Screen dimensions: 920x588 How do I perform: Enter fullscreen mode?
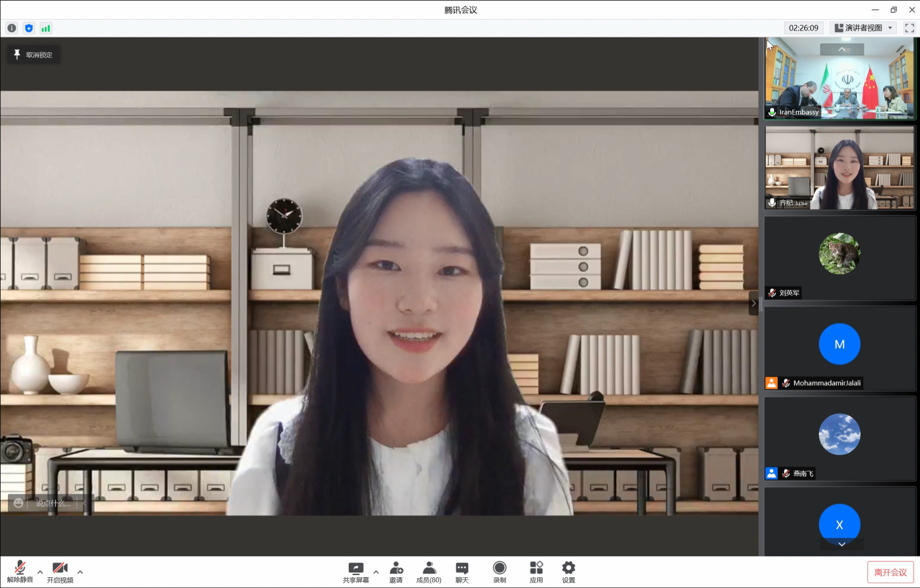coord(909,28)
